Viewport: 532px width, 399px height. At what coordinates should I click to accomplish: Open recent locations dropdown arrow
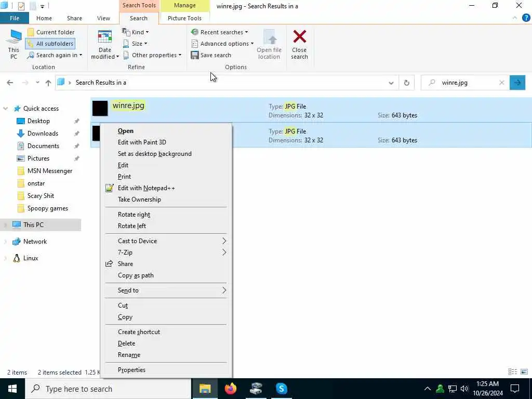pos(37,83)
